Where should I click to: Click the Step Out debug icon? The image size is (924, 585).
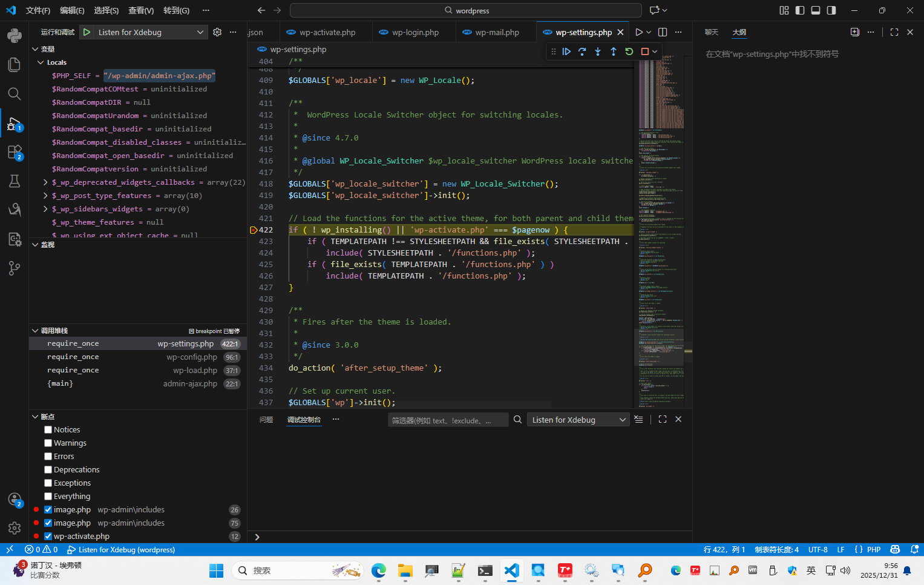(x=614, y=51)
